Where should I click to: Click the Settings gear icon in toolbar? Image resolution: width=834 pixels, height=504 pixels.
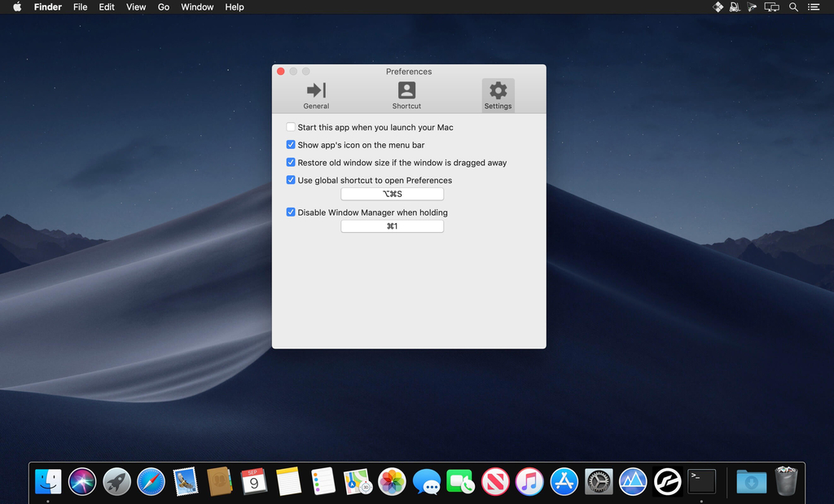(498, 91)
